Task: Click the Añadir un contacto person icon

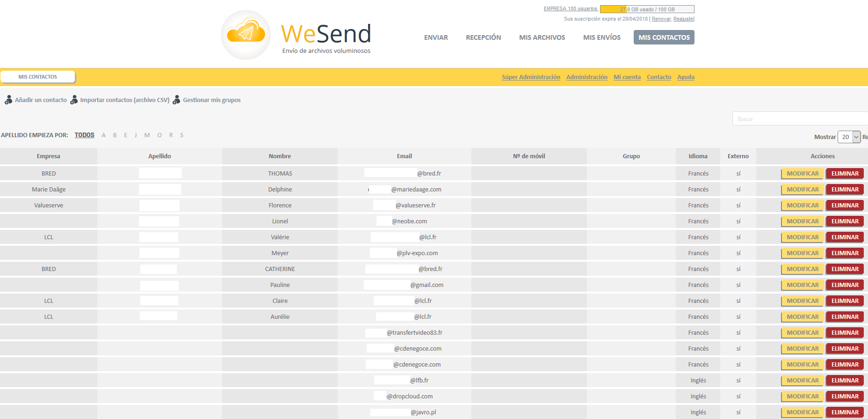Action: point(8,100)
